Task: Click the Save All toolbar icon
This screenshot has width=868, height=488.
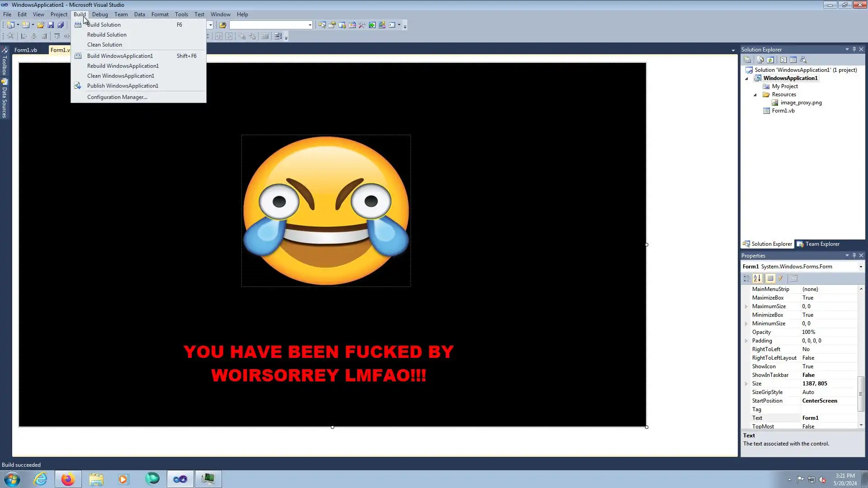Action: click(61, 25)
